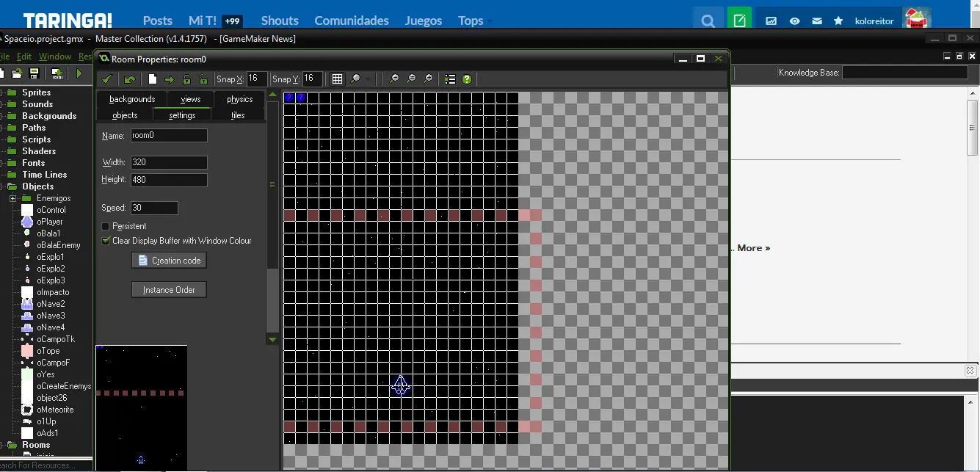
Task: Click the Snap X value field
Action: (x=257, y=79)
